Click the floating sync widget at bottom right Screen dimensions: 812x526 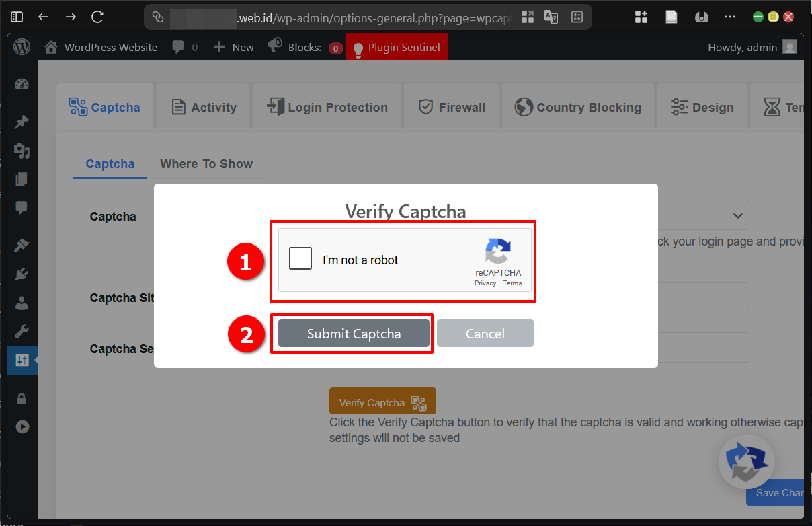(x=746, y=462)
